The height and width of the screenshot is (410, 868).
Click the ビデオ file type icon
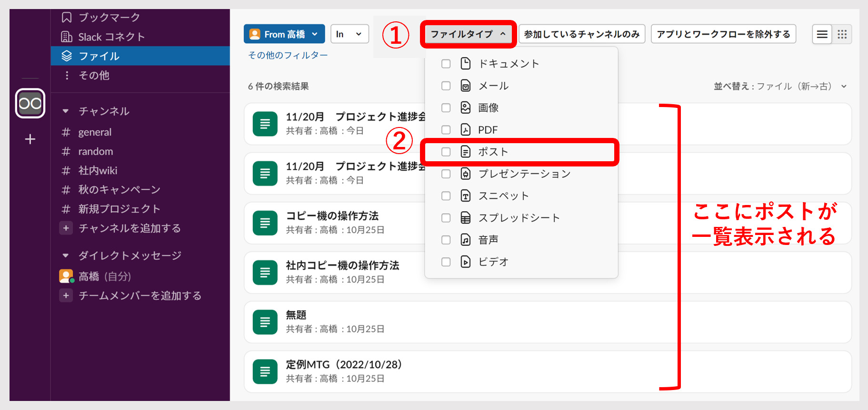coord(466,262)
